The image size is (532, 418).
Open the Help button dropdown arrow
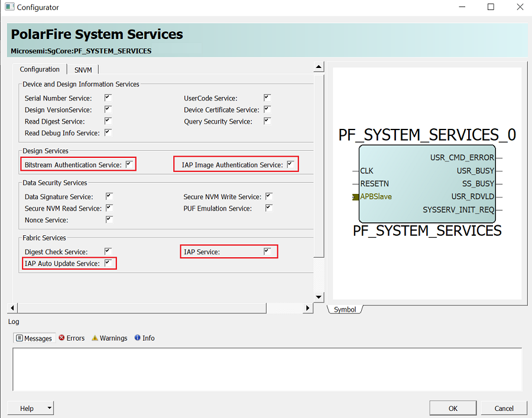pos(50,408)
